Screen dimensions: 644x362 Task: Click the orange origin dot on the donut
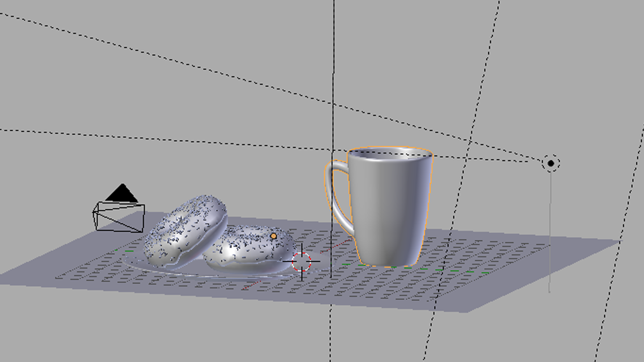point(273,236)
